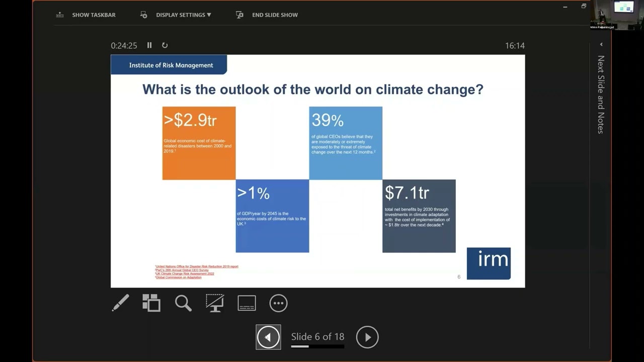Click the Slide 6 of 18 indicator
The width and height of the screenshot is (644, 362).
317,336
